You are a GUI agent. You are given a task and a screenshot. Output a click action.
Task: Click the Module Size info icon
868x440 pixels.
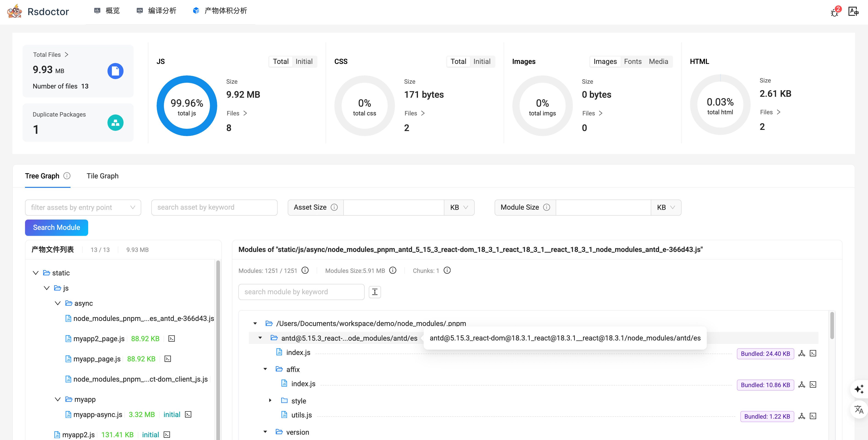coord(547,207)
